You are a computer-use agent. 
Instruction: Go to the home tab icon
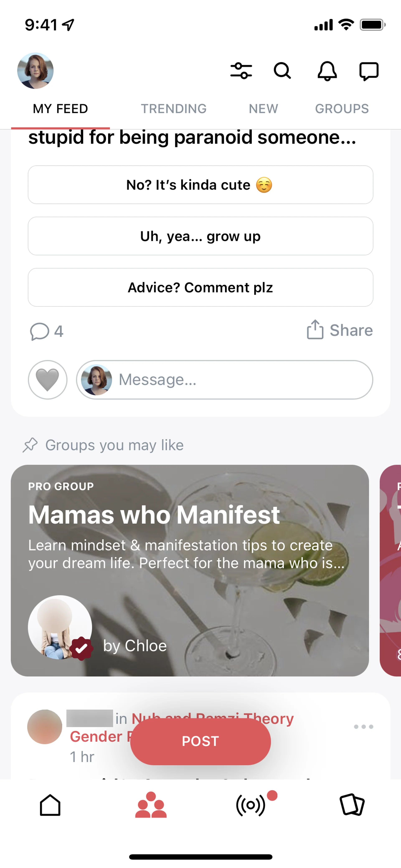tap(50, 805)
